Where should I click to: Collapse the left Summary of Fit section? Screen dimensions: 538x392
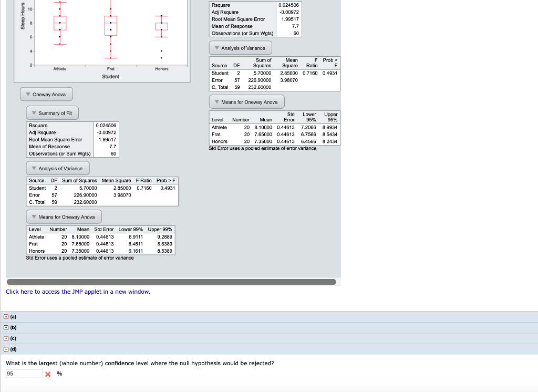click(52, 114)
